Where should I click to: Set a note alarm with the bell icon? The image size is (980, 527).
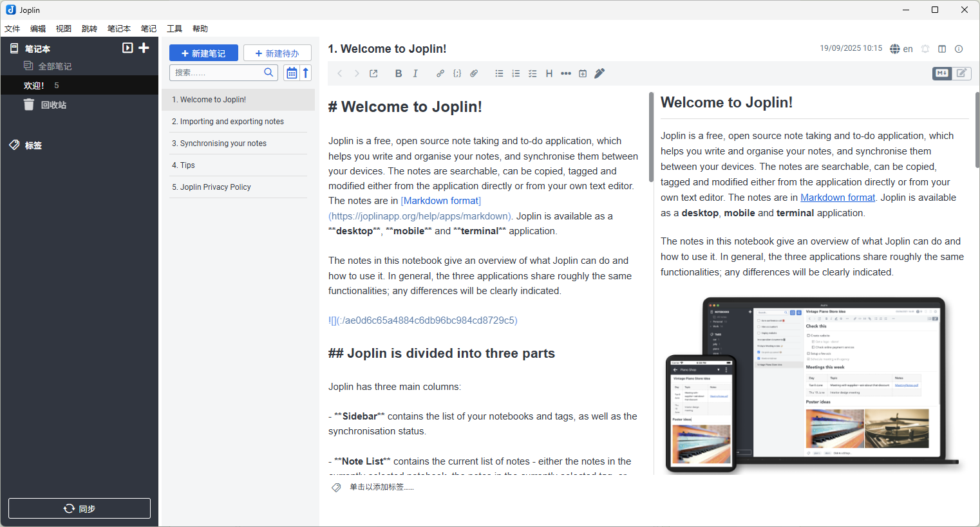pos(925,48)
